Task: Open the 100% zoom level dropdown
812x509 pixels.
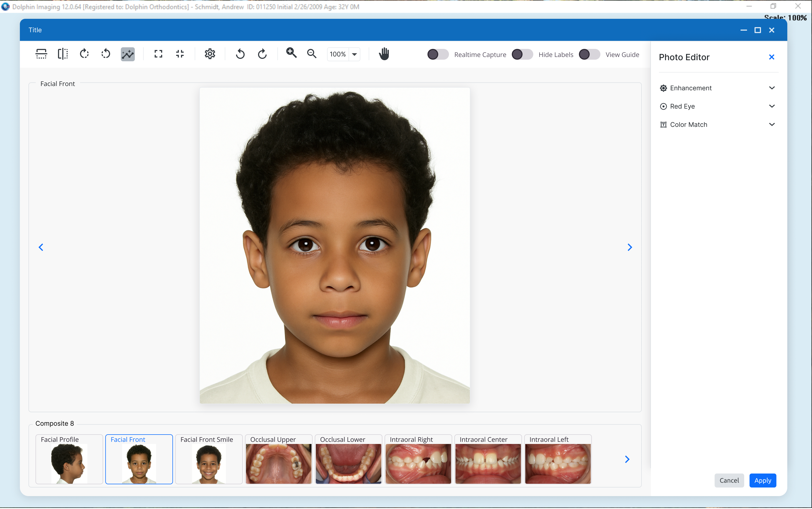Action: pos(354,54)
